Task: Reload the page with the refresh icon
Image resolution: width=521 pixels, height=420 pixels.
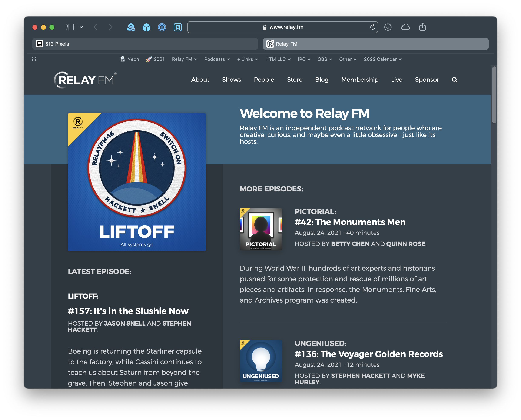Action: [x=372, y=27]
